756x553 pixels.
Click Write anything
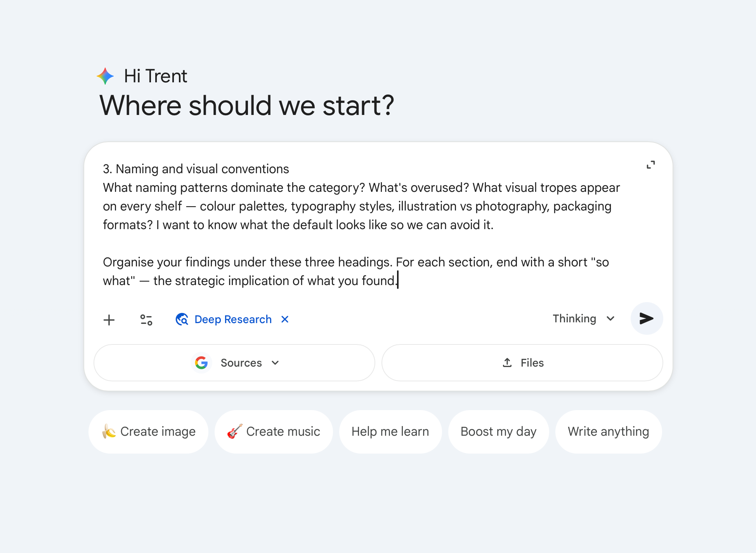point(608,431)
